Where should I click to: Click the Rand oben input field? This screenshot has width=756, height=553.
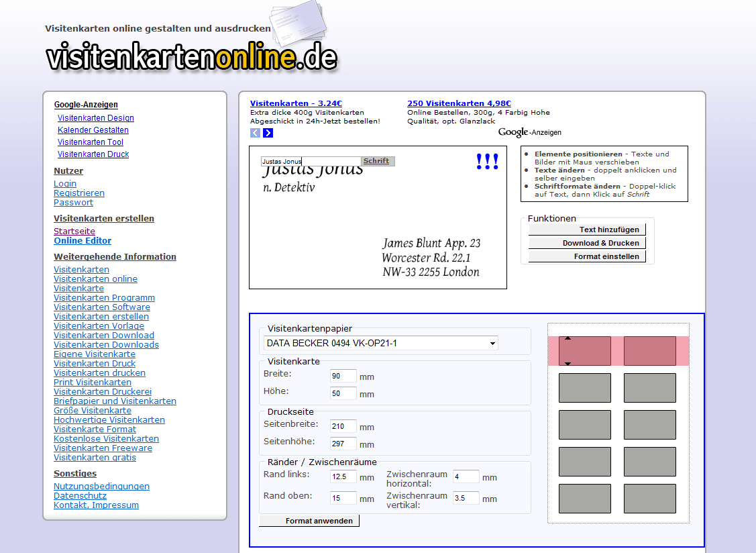[x=343, y=498]
